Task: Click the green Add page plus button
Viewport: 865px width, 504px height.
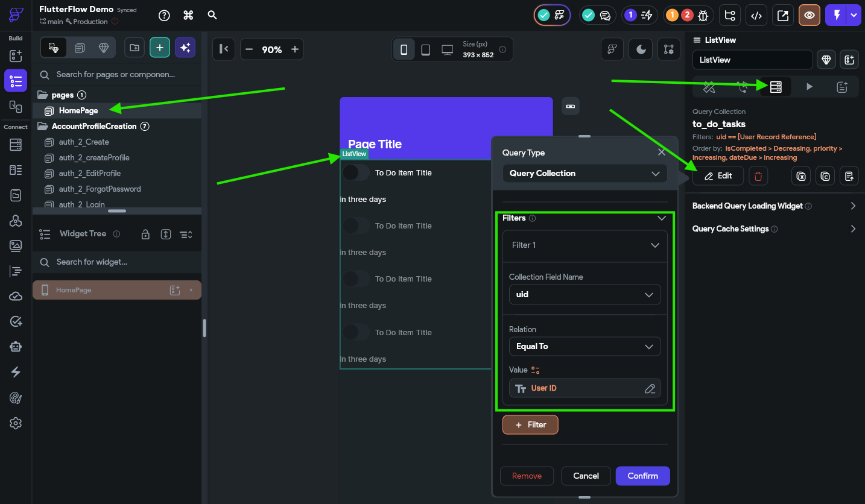Action: [159, 48]
